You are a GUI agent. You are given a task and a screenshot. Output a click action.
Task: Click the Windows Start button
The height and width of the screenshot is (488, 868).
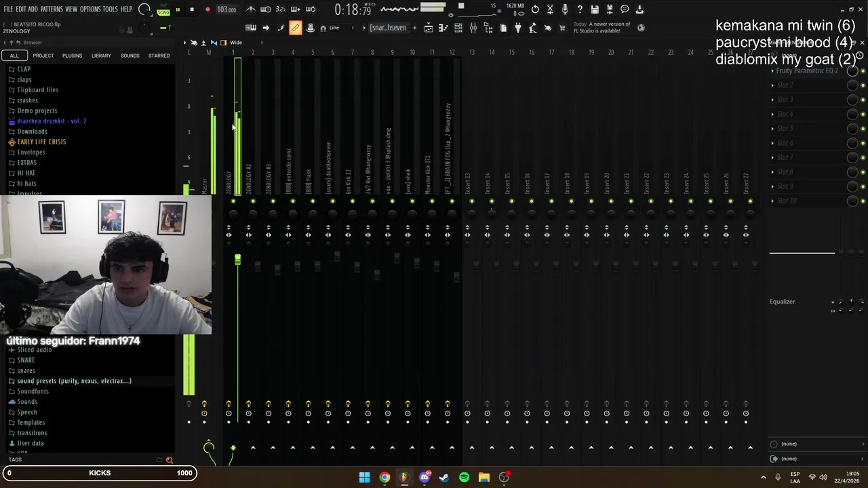(365, 477)
